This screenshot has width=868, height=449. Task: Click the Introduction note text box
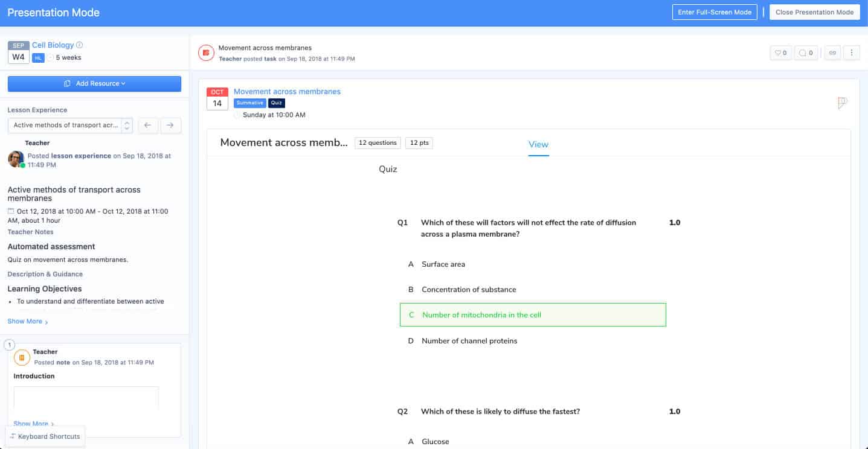86,398
